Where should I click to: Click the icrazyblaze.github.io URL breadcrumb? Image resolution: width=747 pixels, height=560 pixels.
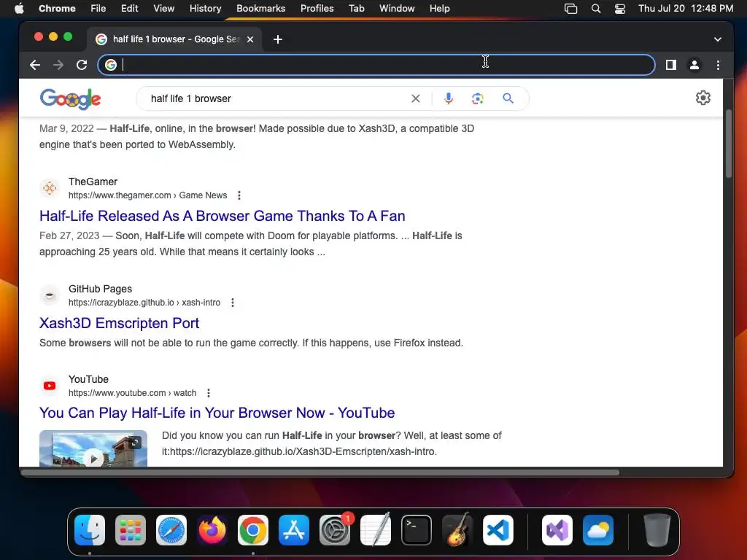click(144, 303)
